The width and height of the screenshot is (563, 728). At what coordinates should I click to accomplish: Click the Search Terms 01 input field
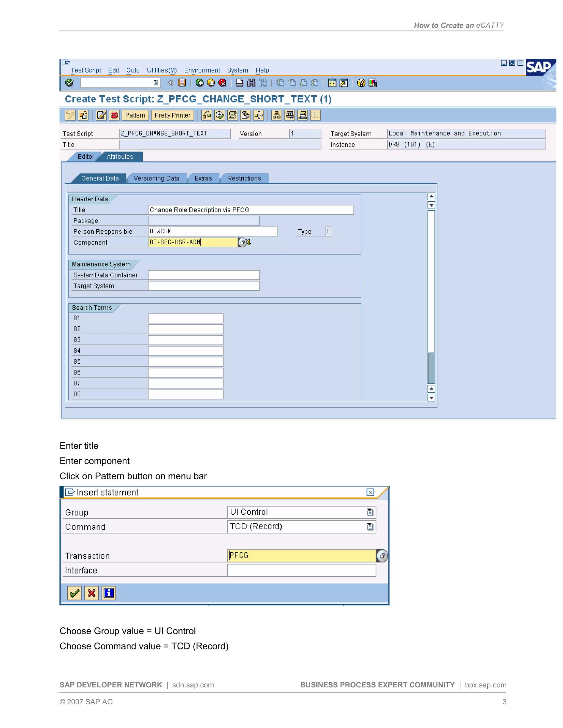pyautogui.click(x=186, y=318)
